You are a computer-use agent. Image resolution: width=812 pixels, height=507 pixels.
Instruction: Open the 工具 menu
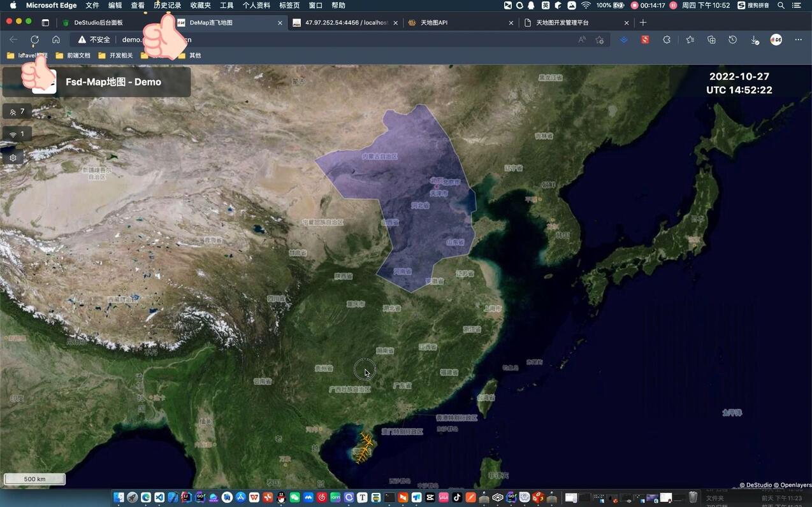tap(227, 5)
